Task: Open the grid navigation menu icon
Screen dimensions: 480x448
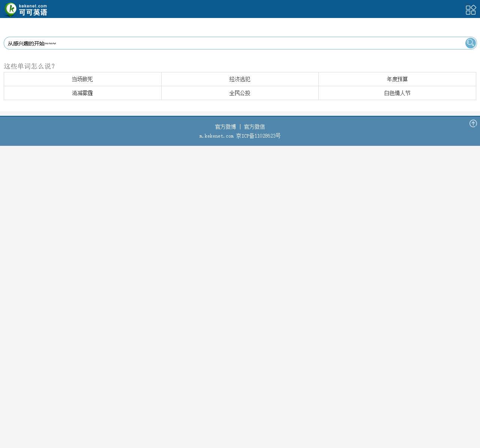Action: (x=471, y=10)
